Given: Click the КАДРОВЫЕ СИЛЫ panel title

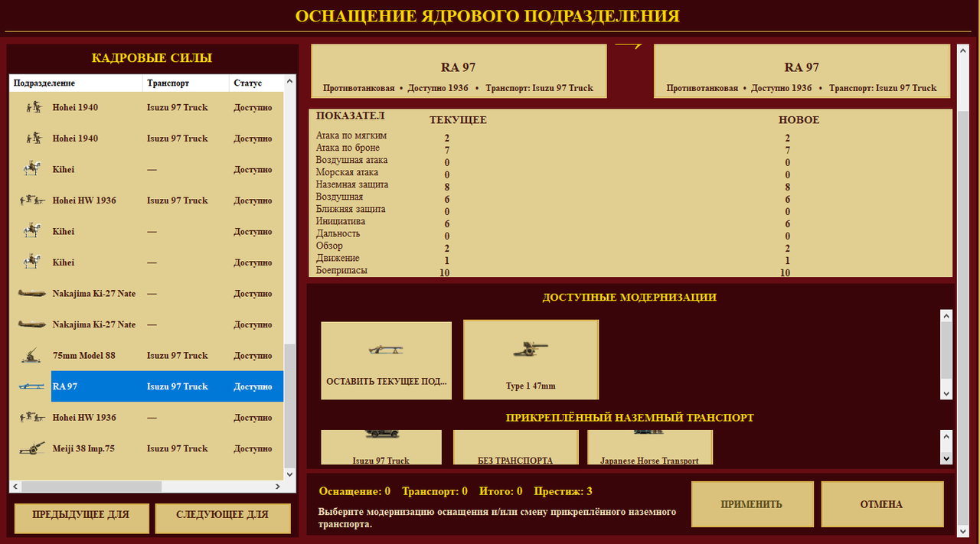Looking at the screenshot, I should pyautogui.click(x=152, y=58).
